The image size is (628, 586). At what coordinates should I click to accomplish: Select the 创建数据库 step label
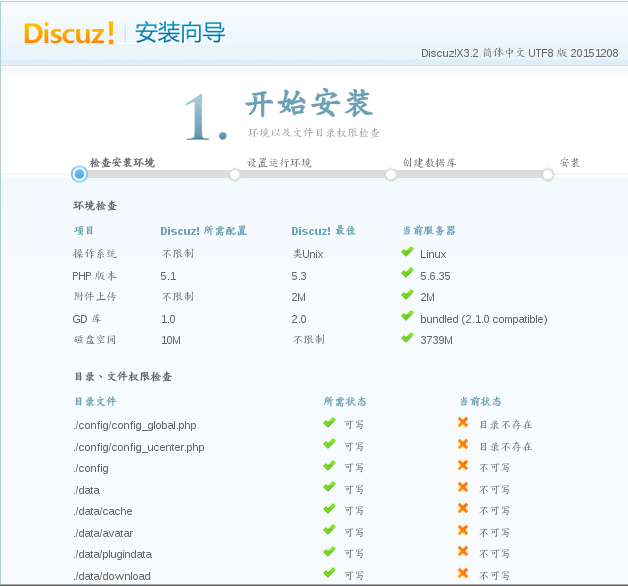429,163
